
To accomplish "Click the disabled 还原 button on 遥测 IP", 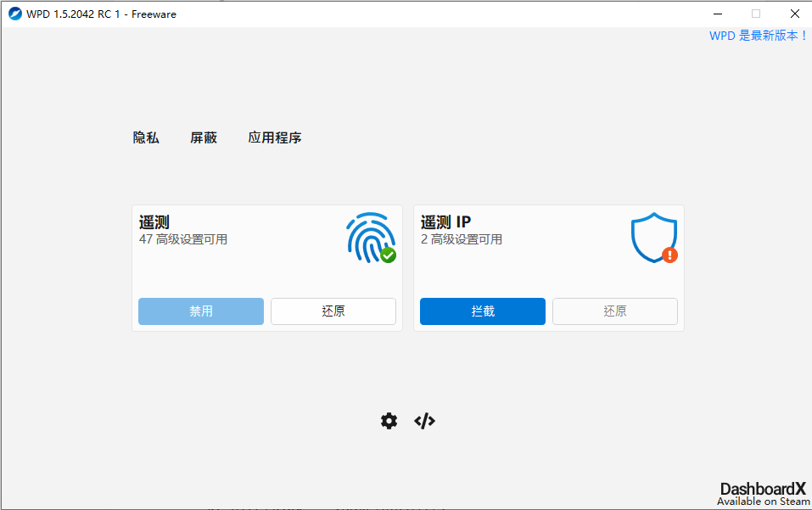I will 614,311.
